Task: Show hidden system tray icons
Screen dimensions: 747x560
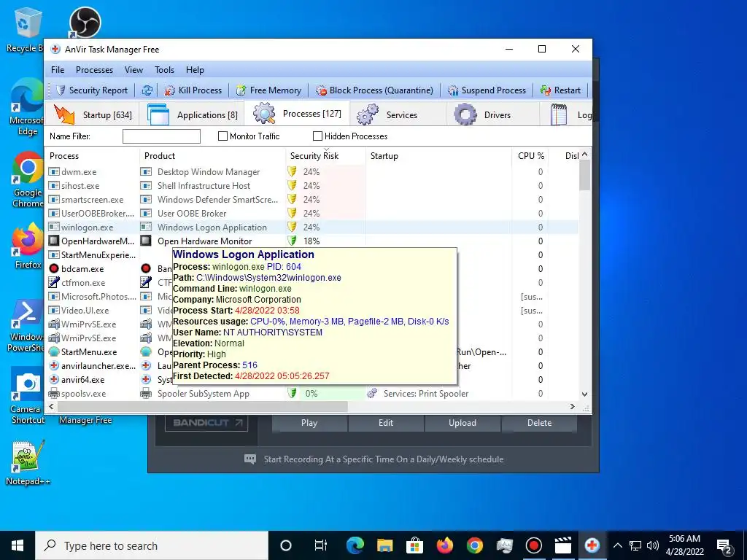Action: 617,545
